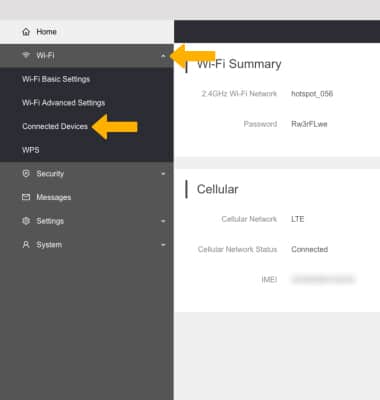Click the password value Rw3rFLwe

click(309, 124)
